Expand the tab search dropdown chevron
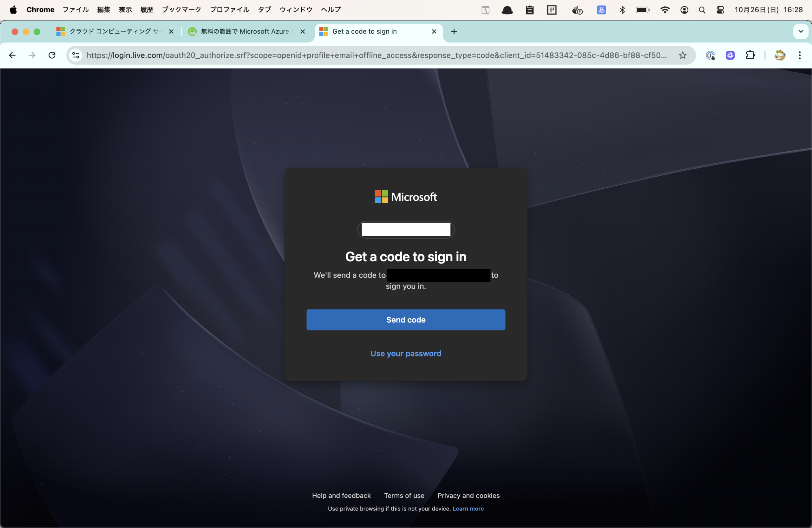 click(801, 31)
